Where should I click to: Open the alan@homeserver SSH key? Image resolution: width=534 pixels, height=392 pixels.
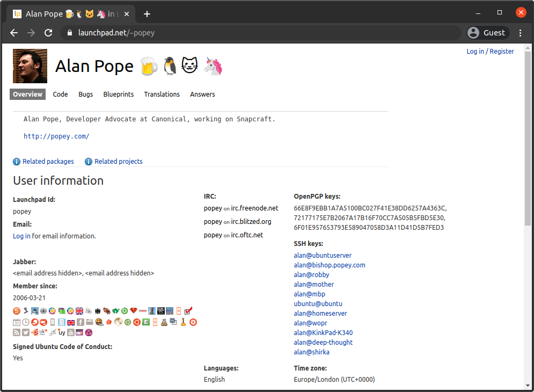320,313
